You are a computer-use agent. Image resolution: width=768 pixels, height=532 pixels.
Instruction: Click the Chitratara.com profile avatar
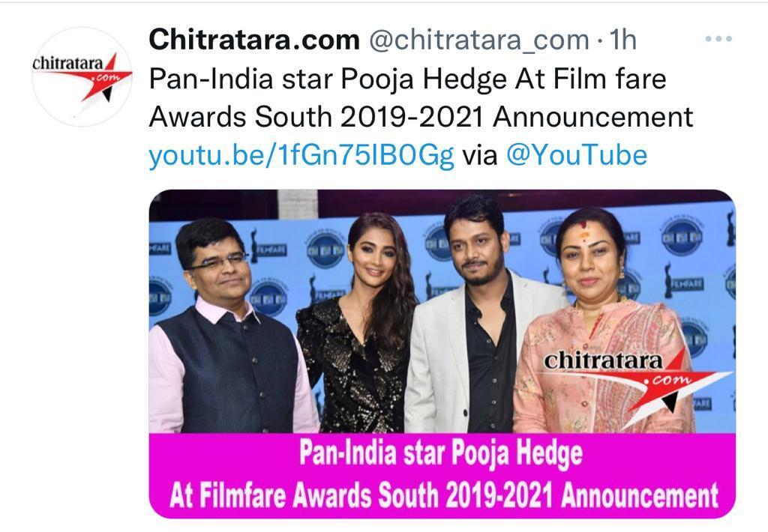(82, 77)
